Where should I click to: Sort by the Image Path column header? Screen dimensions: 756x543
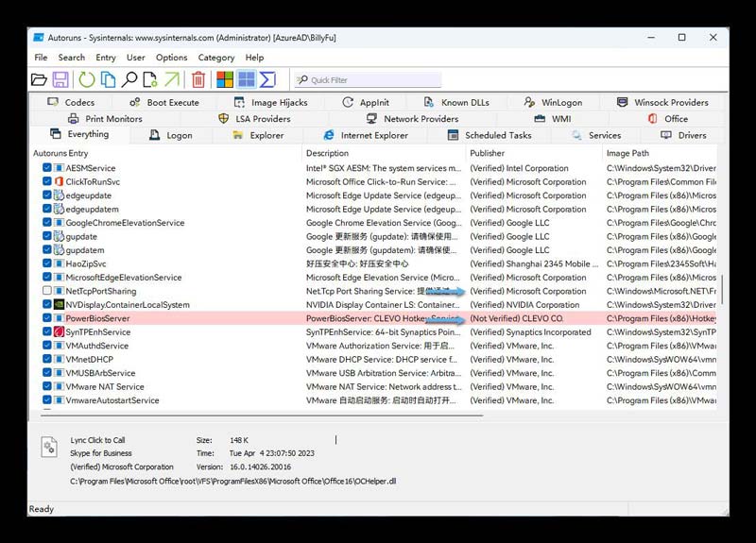(660, 153)
